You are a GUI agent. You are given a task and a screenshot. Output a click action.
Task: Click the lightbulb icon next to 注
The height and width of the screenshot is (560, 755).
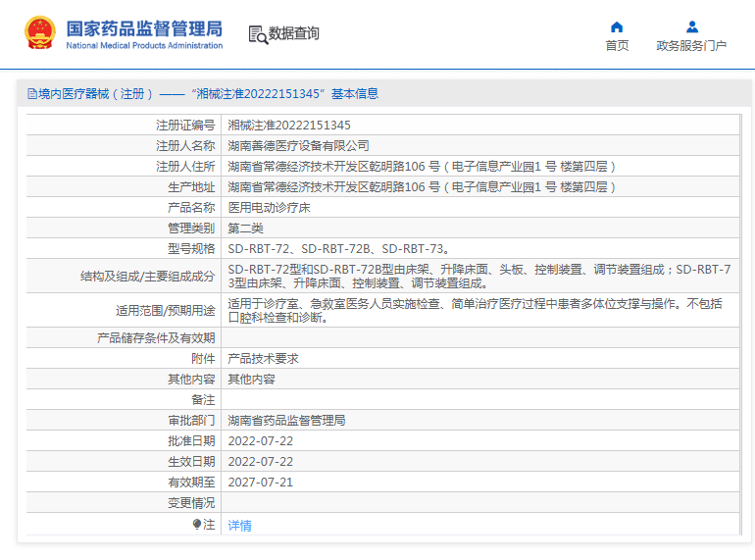click(x=196, y=524)
